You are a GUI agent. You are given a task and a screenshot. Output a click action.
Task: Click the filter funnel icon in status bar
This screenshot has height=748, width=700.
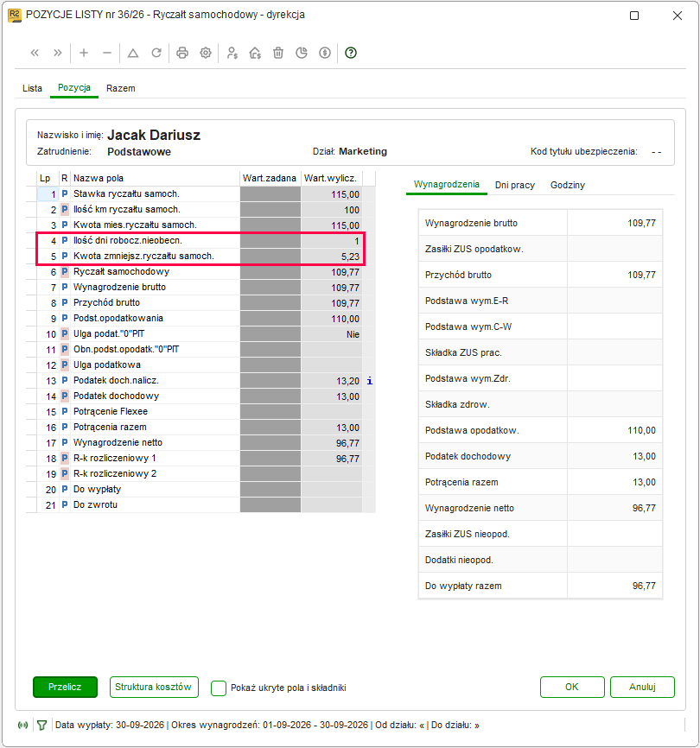pos(42,726)
